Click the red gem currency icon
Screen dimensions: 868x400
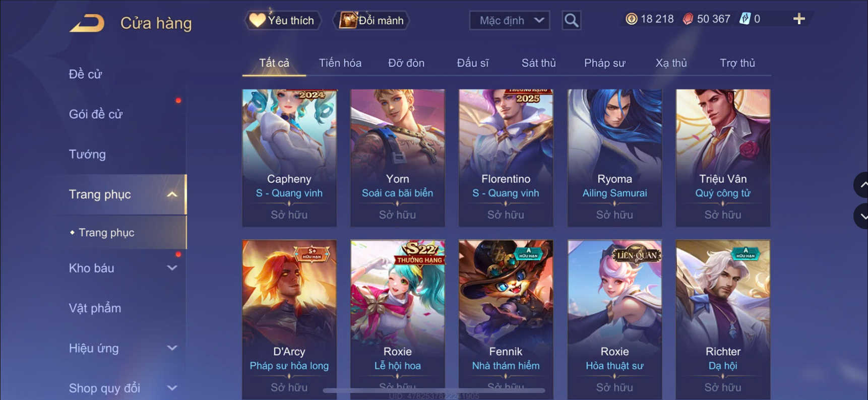tap(688, 19)
